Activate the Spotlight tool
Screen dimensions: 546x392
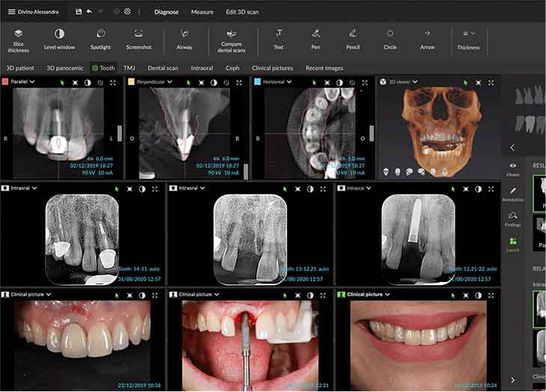101,40
